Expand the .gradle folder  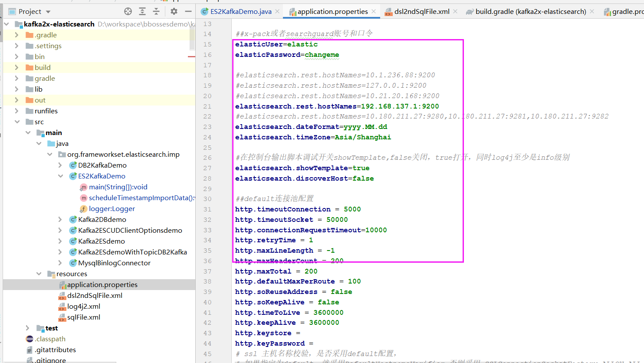coord(16,35)
